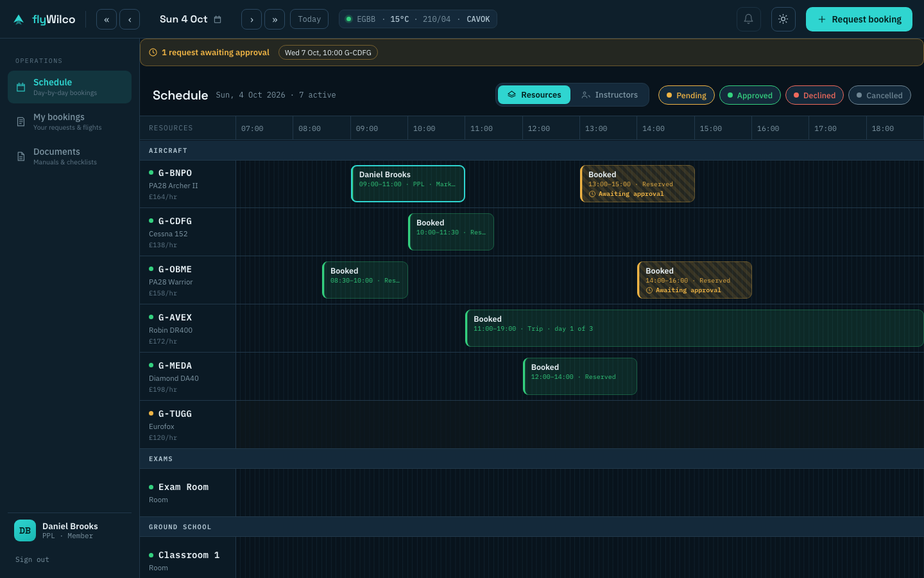
Task: Go to previous day arrow
Action: pyautogui.click(x=130, y=19)
